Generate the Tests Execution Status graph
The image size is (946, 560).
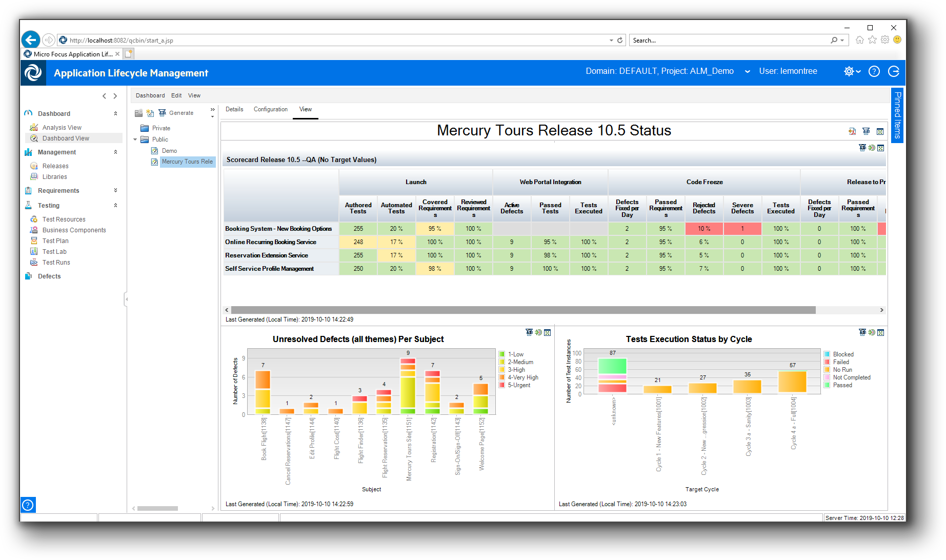click(x=862, y=332)
